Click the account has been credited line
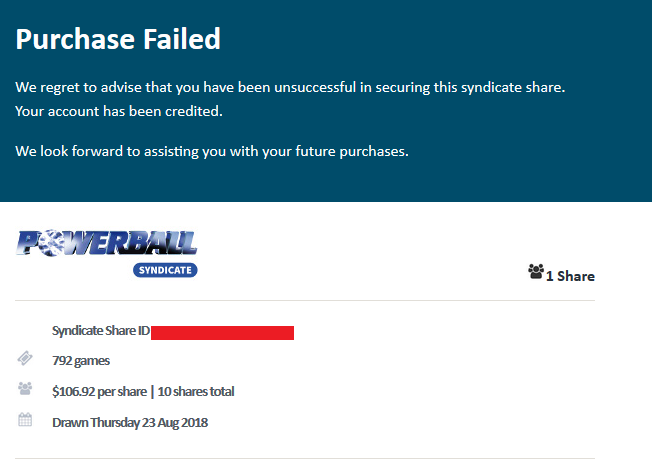The width and height of the screenshot is (652, 471). (x=119, y=111)
